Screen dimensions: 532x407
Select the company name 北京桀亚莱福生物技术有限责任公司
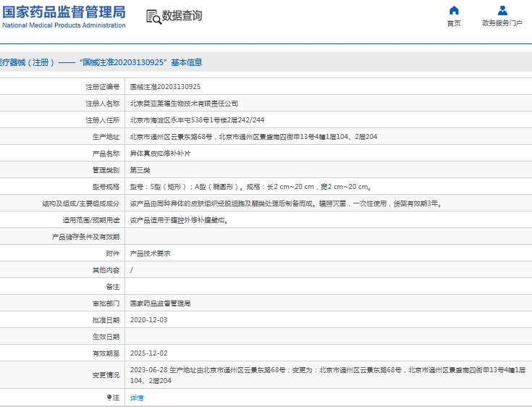click(184, 104)
